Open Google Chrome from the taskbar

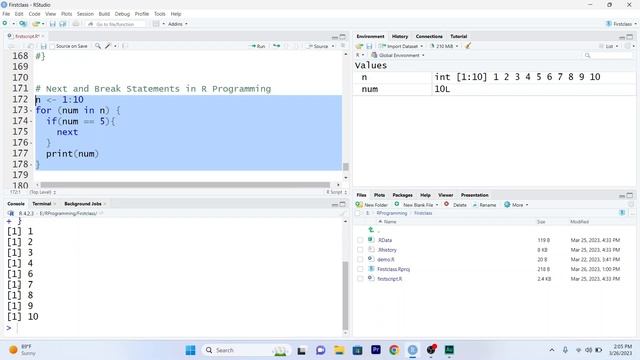pos(394,350)
